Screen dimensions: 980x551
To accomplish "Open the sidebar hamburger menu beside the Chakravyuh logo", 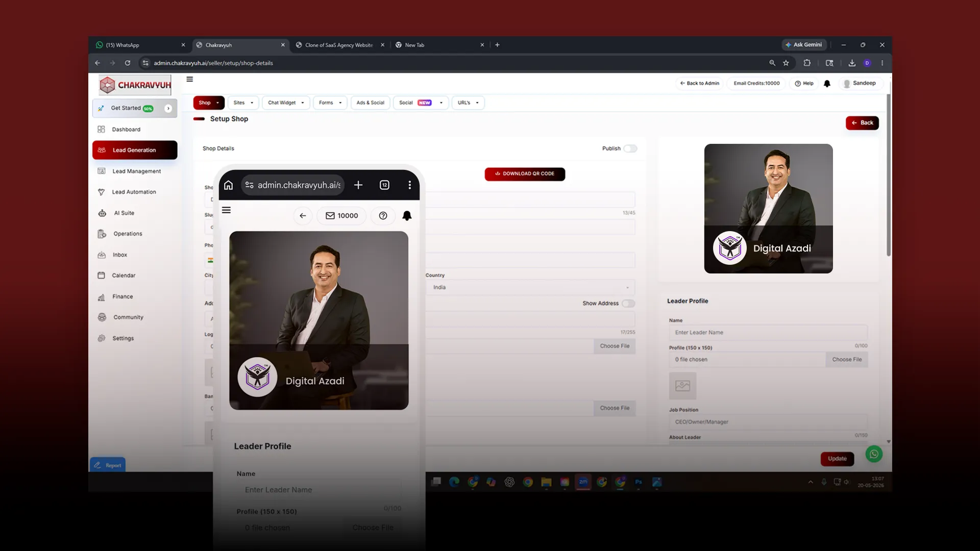I will point(190,79).
